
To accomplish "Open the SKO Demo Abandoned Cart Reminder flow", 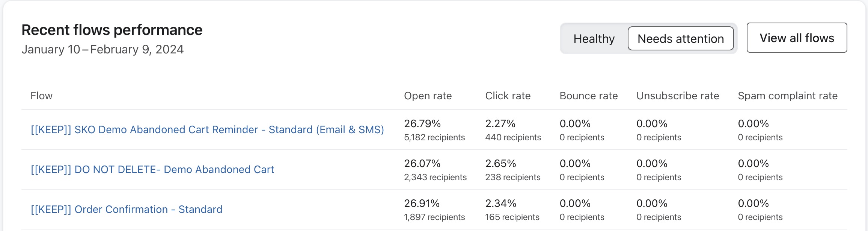I will point(207,129).
